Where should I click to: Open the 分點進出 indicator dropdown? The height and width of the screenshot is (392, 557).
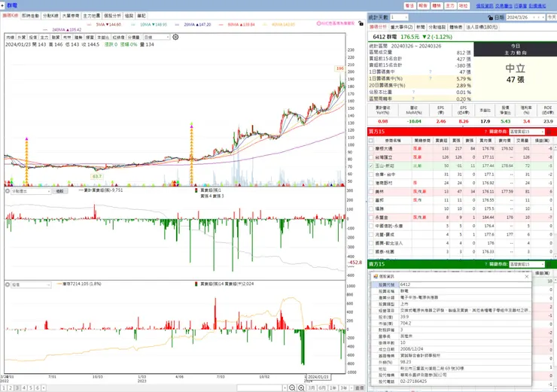point(49,191)
